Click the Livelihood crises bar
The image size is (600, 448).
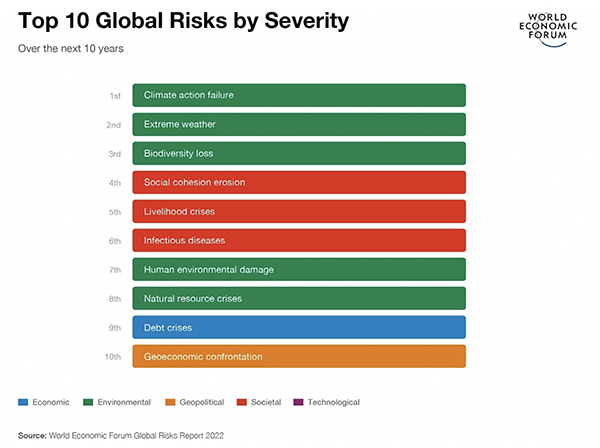[299, 211]
